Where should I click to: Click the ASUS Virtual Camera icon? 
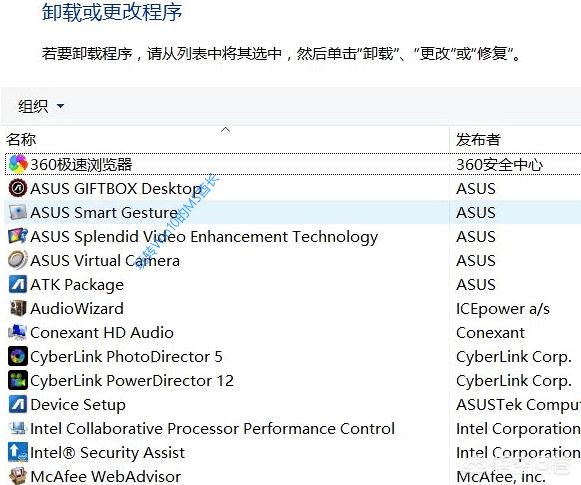(18, 260)
